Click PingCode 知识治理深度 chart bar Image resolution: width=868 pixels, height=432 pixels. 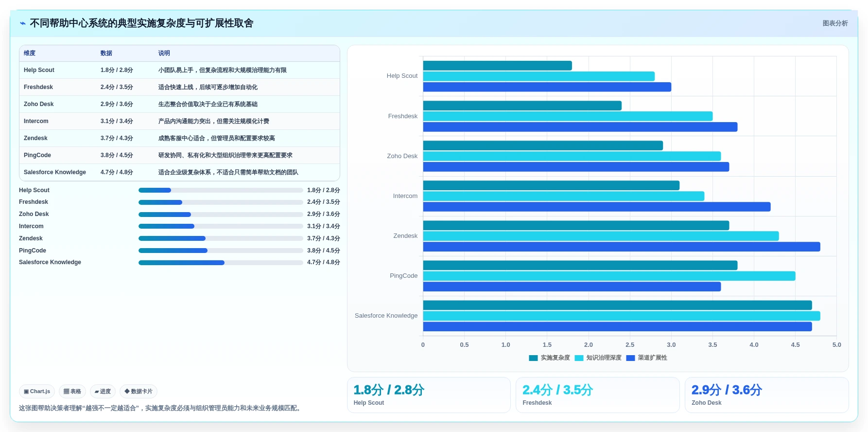pos(609,276)
